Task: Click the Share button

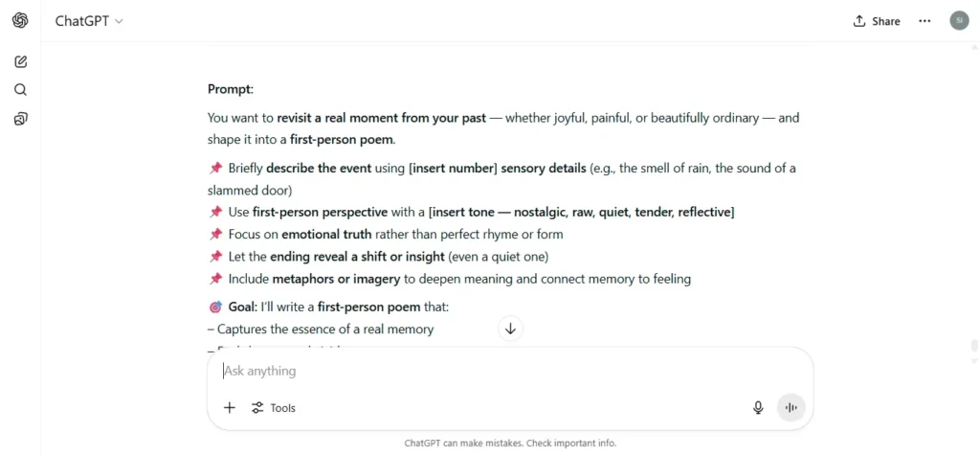Action: click(877, 21)
